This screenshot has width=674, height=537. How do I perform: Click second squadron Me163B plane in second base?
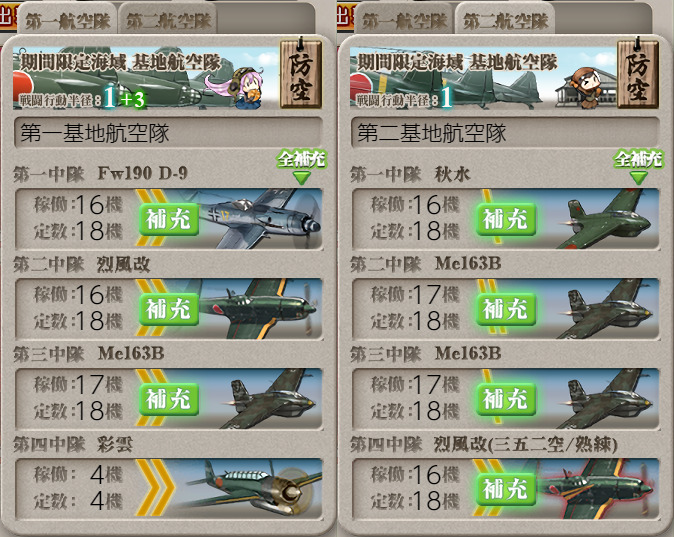click(606, 308)
